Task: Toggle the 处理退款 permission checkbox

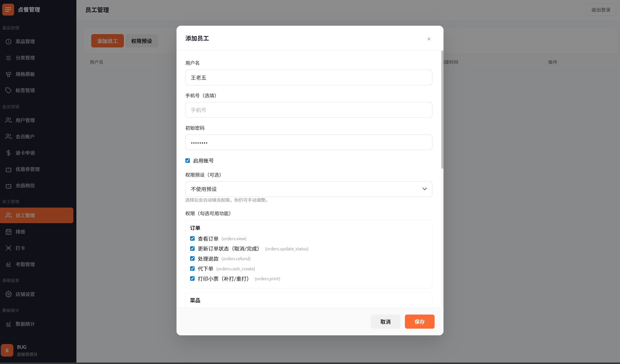Action: [x=192, y=258]
